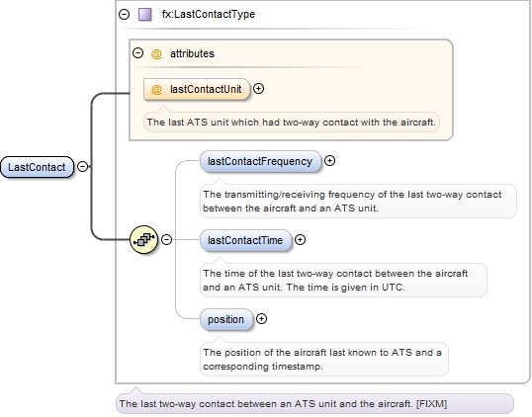532x417 pixels.
Task: Select the position element node
Action: coord(226,319)
